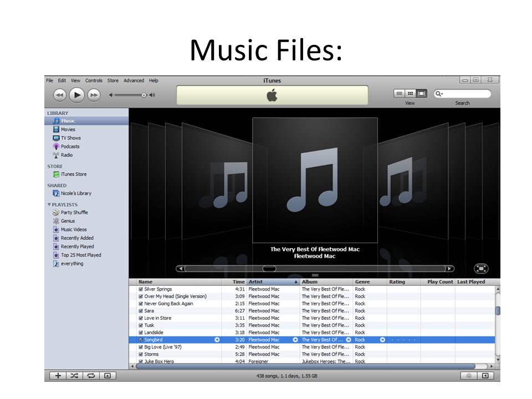Select Movies in the Library
Screen dimensions: 532x399
[86, 129]
